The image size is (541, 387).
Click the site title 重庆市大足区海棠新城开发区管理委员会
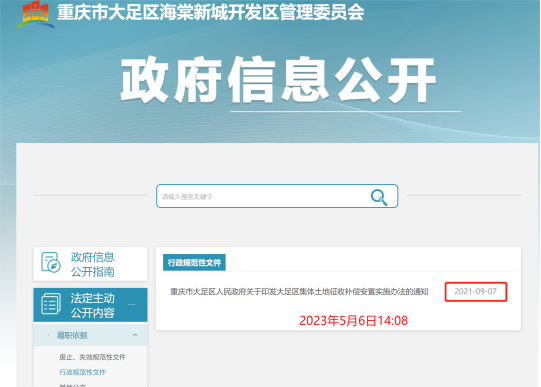[210, 13]
